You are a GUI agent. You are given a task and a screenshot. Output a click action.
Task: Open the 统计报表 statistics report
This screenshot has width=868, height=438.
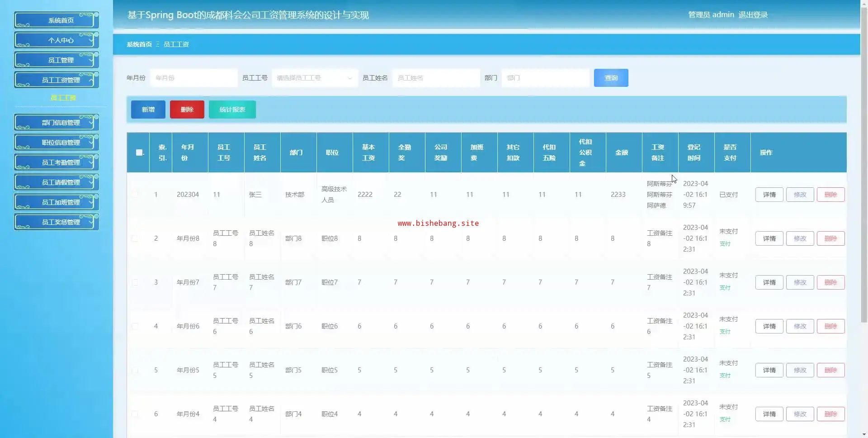click(232, 109)
